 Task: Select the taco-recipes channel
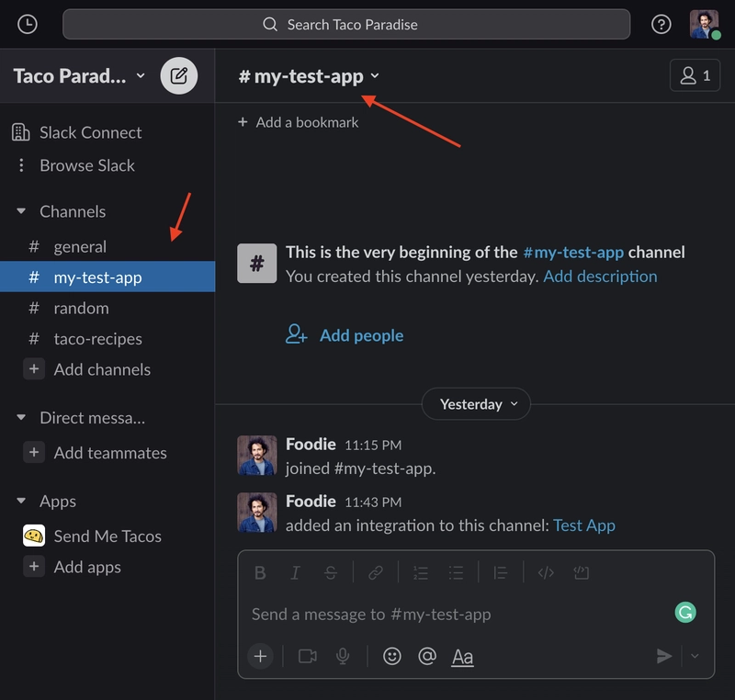97,339
